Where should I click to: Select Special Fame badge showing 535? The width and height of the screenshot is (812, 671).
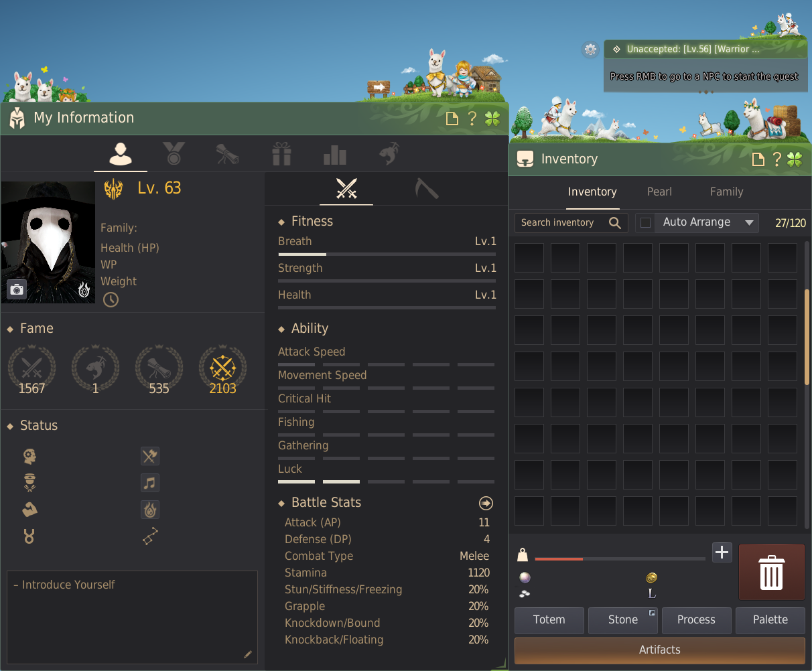click(x=159, y=370)
